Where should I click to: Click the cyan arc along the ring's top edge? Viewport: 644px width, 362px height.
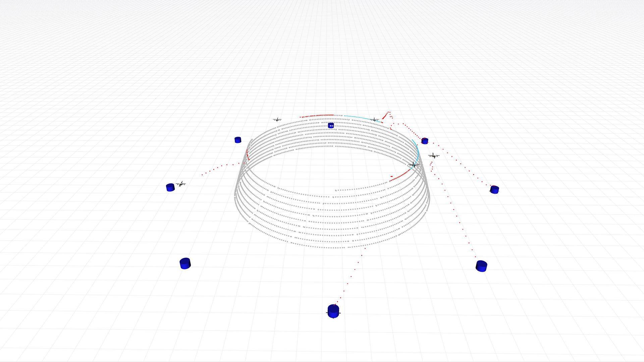coord(357,117)
